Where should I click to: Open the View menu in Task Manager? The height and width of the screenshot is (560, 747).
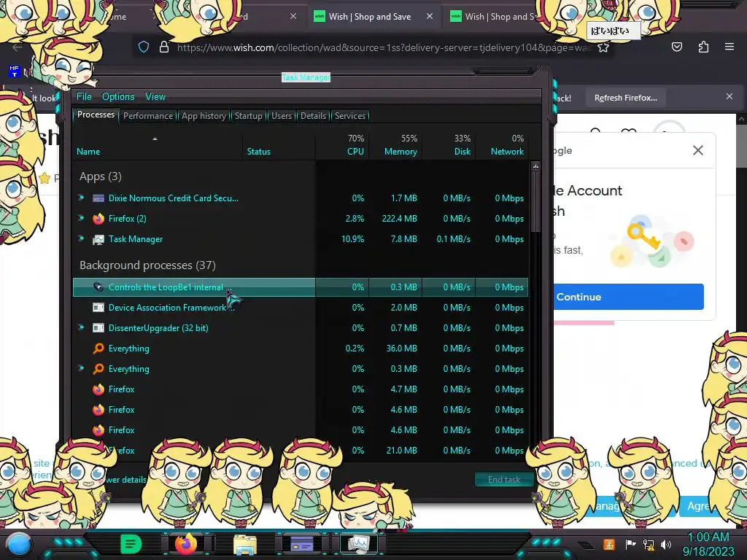(155, 97)
